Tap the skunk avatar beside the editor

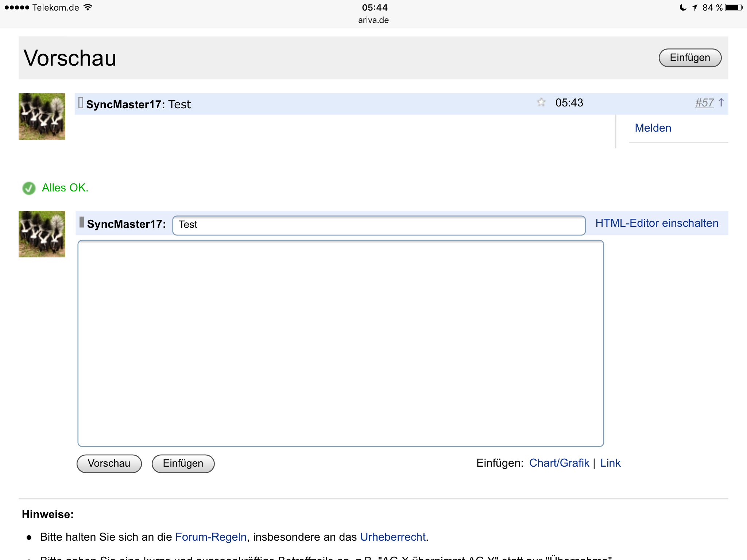point(42,234)
